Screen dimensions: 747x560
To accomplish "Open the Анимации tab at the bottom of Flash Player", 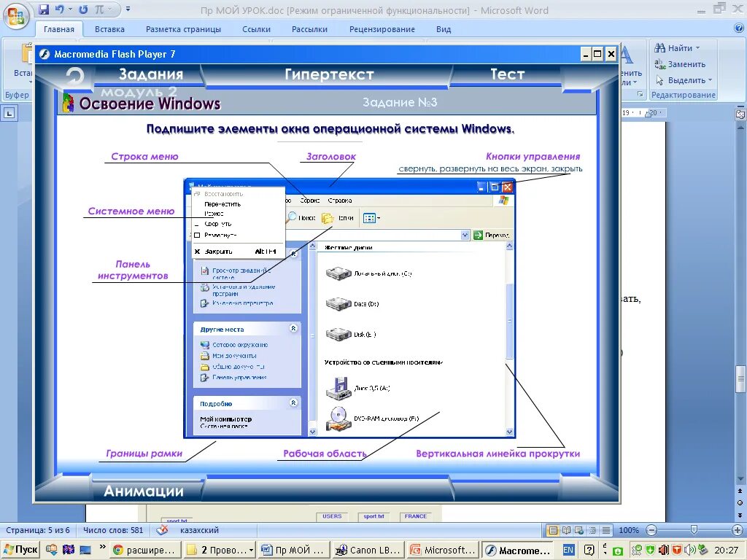I will pos(144,491).
